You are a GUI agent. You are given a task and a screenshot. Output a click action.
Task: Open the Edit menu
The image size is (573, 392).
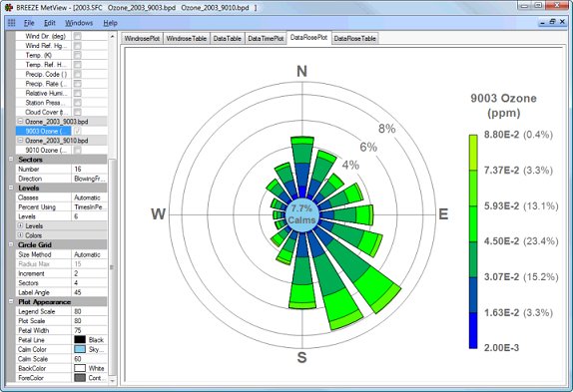[50, 23]
